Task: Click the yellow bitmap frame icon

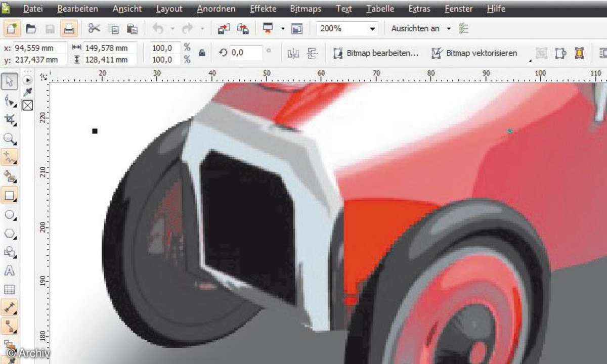Action: coord(580,53)
